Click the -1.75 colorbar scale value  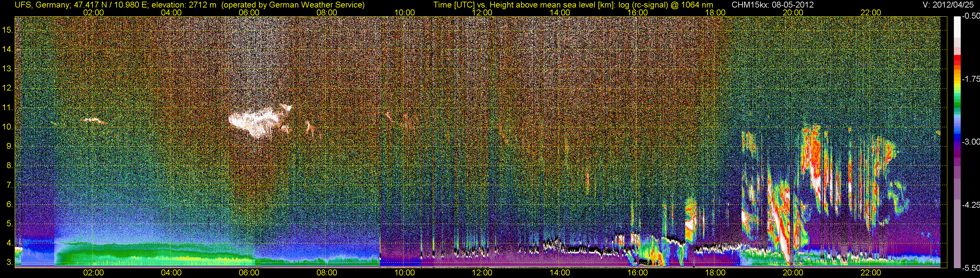[x=971, y=79]
